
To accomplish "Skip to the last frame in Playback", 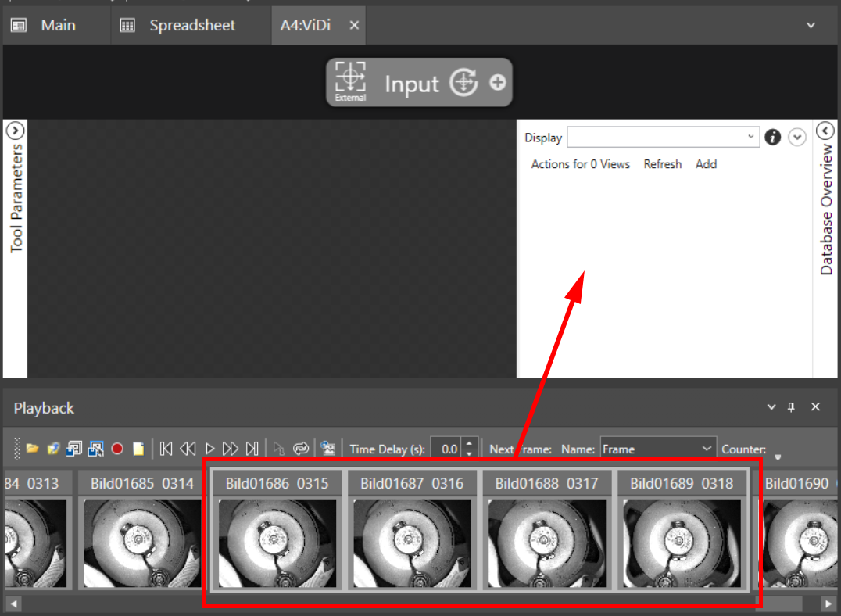I will [x=252, y=449].
